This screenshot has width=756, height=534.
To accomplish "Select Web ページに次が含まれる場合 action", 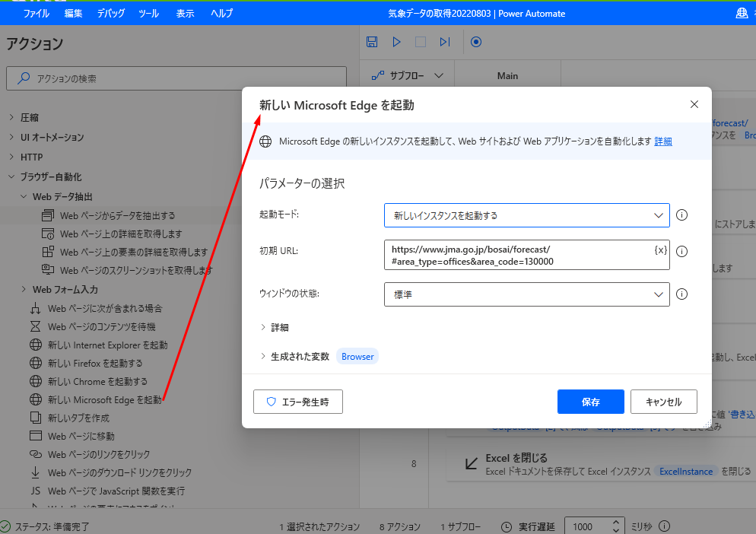I will [x=97, y=308].
